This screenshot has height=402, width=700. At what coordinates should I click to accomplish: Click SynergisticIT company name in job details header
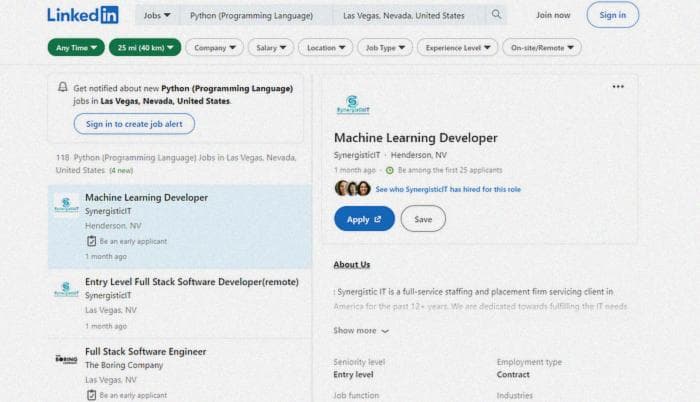pyautogui.click(x=357, y=155)
